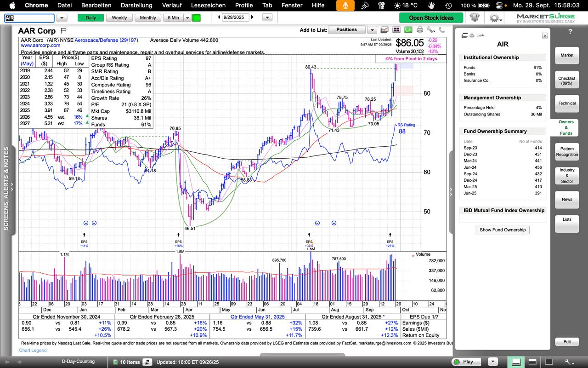588x368 pixels.
Task: Open the alerts bell icon
Action: 475,17
